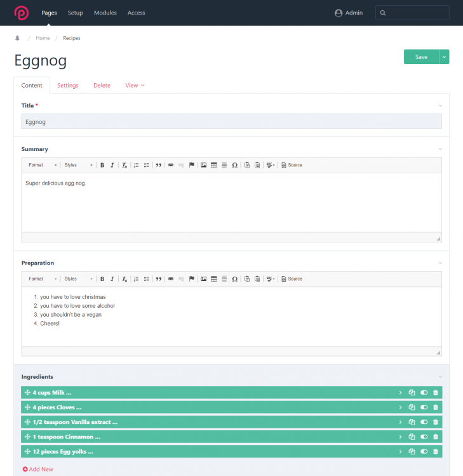Toggle the 12 pieces Egg yolks switch

pos(424,452)
